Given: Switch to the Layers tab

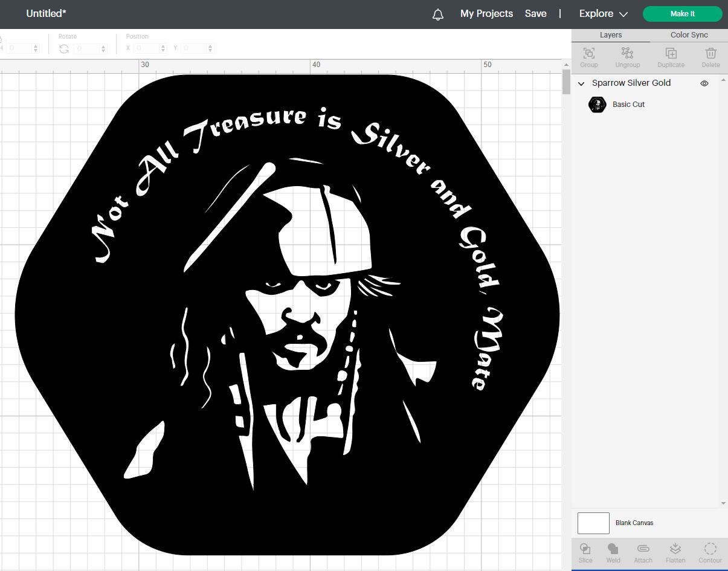Looking at the screenshot, I should point(611,35).
